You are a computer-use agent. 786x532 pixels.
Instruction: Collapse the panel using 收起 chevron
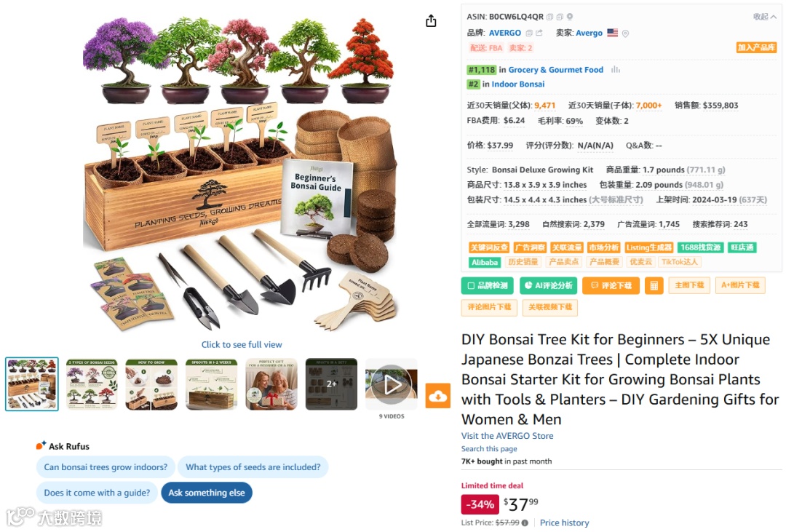click(x=765, y=17)
